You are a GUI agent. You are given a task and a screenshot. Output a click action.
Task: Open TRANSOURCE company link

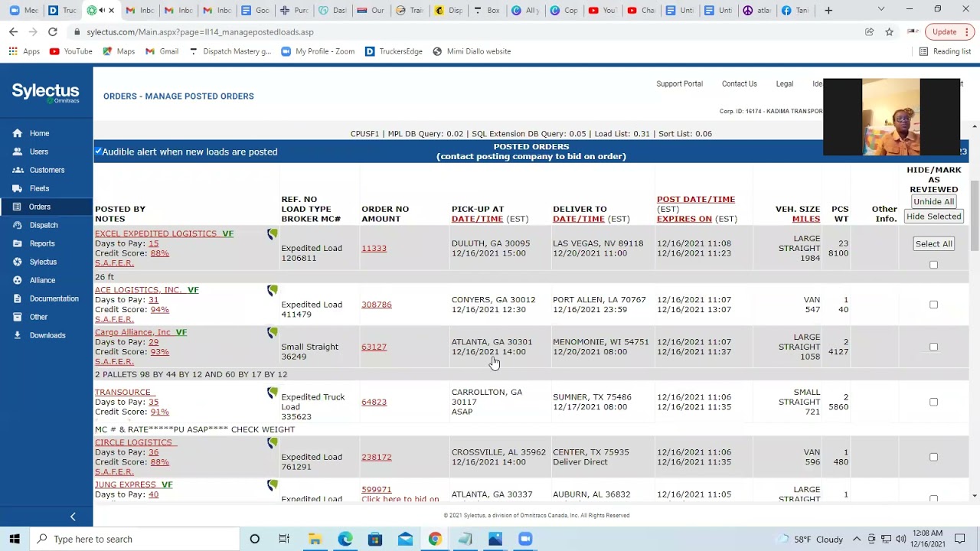[x=122, y=392]
